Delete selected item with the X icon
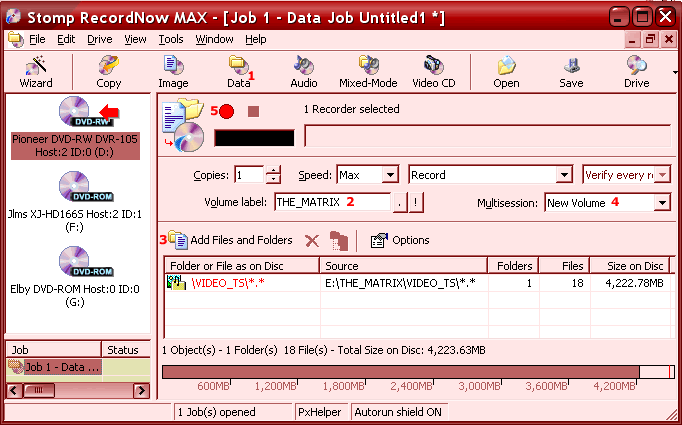 [312, 241]
